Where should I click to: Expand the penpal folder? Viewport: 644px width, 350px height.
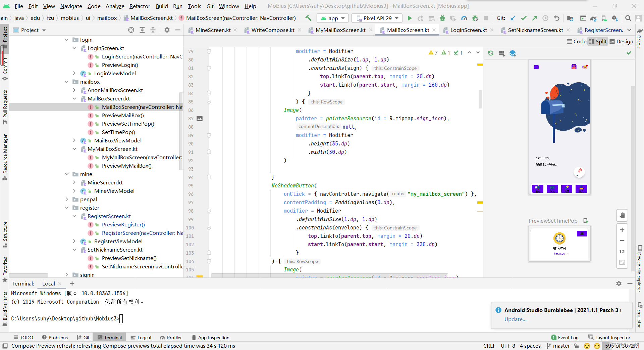point(66,199)
